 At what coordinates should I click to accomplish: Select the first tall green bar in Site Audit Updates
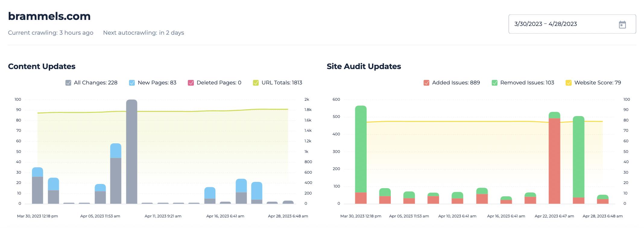click(361, 149)
